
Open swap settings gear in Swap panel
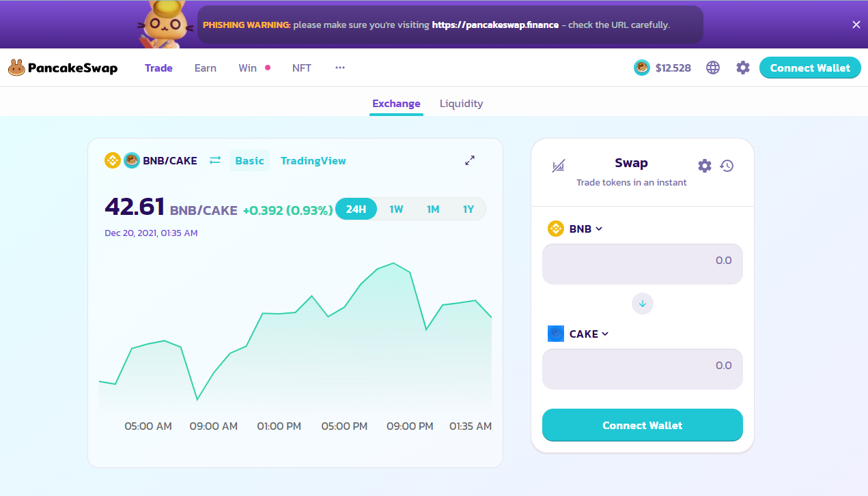[x=705, y=165]
